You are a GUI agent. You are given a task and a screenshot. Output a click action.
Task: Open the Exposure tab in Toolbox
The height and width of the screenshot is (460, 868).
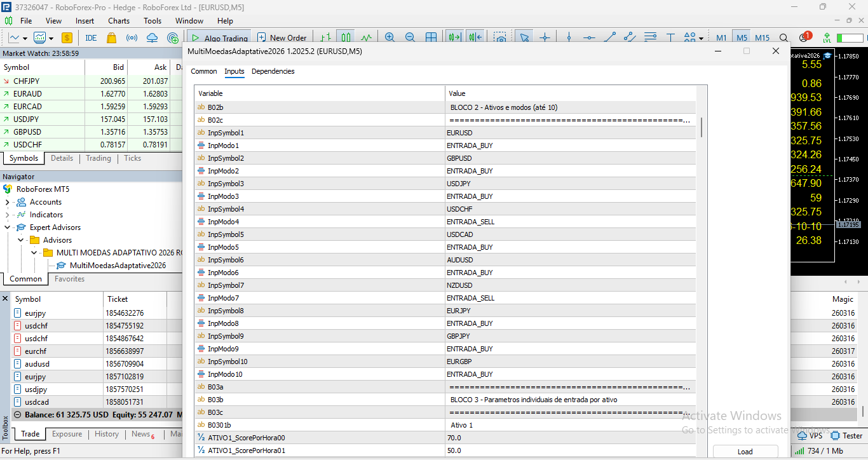(67, 434)
